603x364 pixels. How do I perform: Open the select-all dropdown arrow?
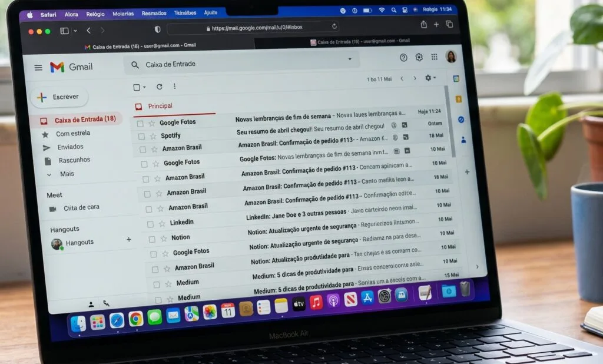pyautogui.click(x=144, y=87)
